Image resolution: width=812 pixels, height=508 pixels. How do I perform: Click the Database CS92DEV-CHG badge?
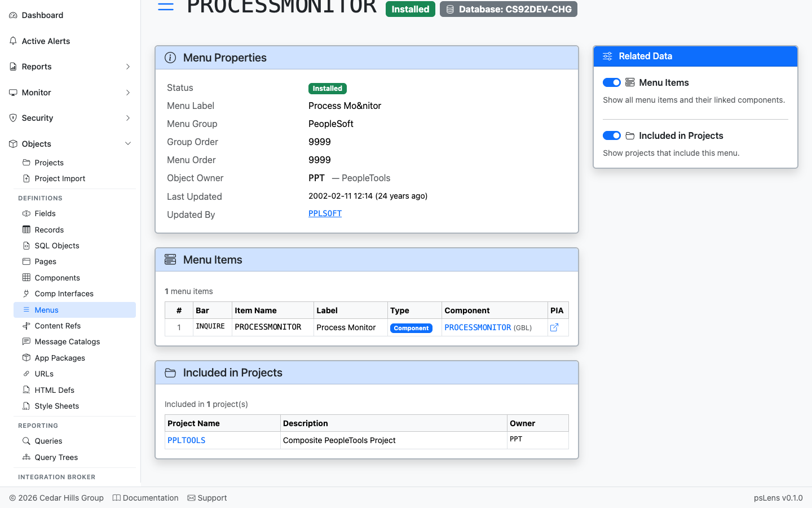coord(509,9)
